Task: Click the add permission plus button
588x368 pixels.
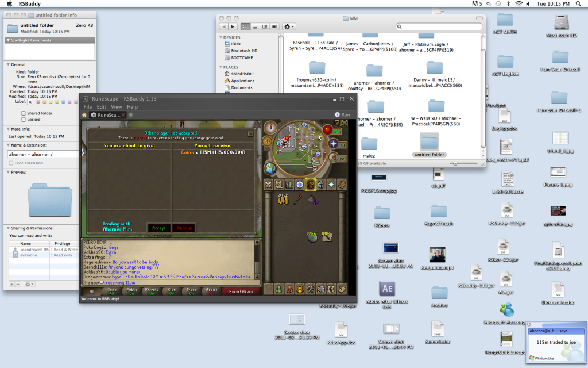Action: tap(11, 284)
